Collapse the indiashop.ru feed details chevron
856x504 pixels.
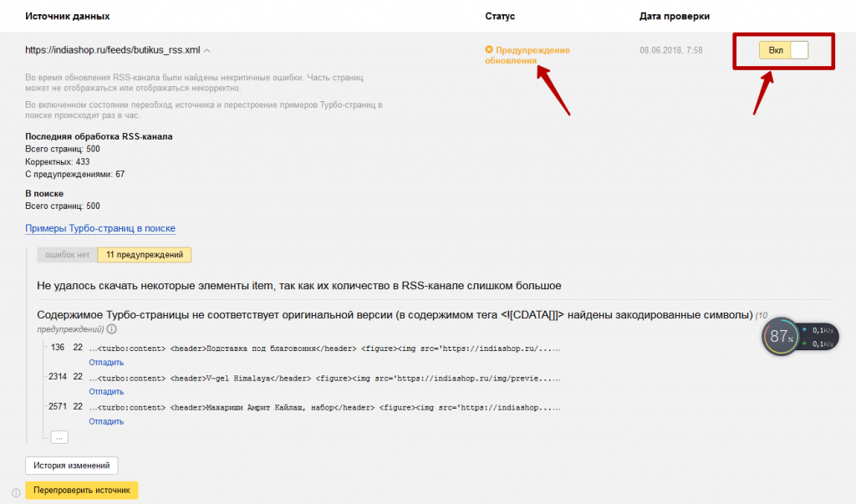[x=207, y=51]
